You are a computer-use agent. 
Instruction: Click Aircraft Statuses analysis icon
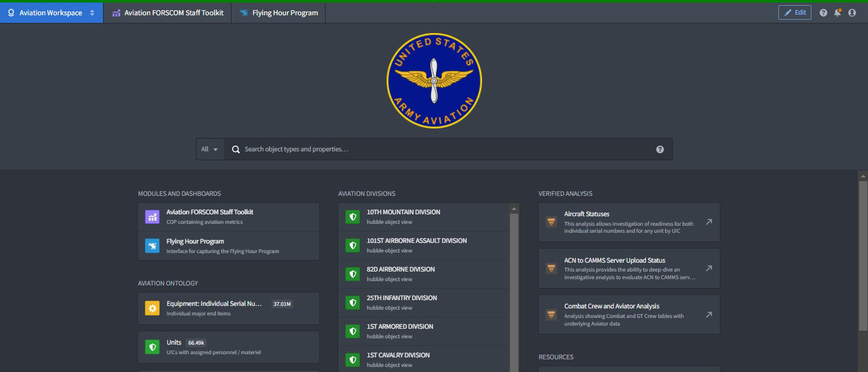(551, 223)
